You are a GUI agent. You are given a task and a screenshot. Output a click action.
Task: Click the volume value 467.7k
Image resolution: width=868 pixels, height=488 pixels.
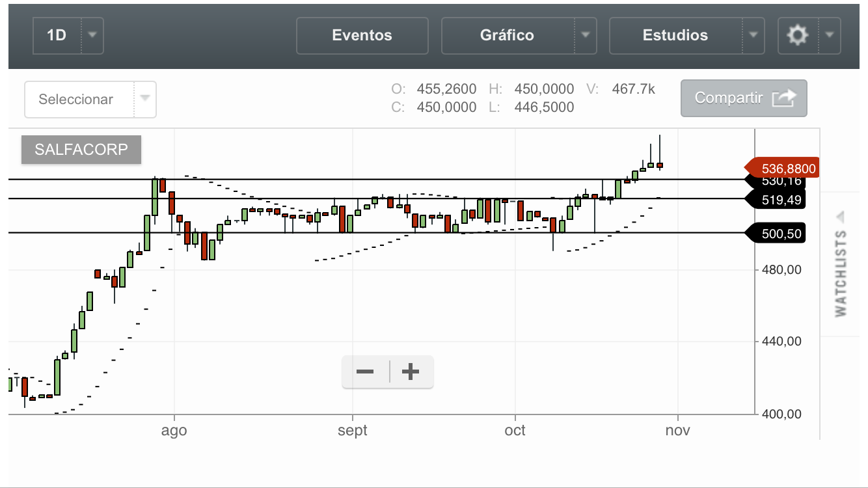pyautogui.click(x=634, y=89)
